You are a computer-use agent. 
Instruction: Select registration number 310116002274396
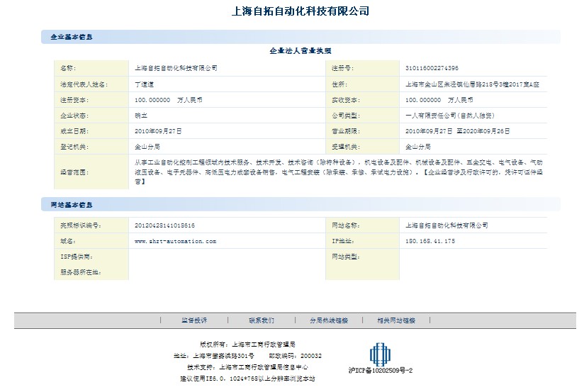coord(432,68)
